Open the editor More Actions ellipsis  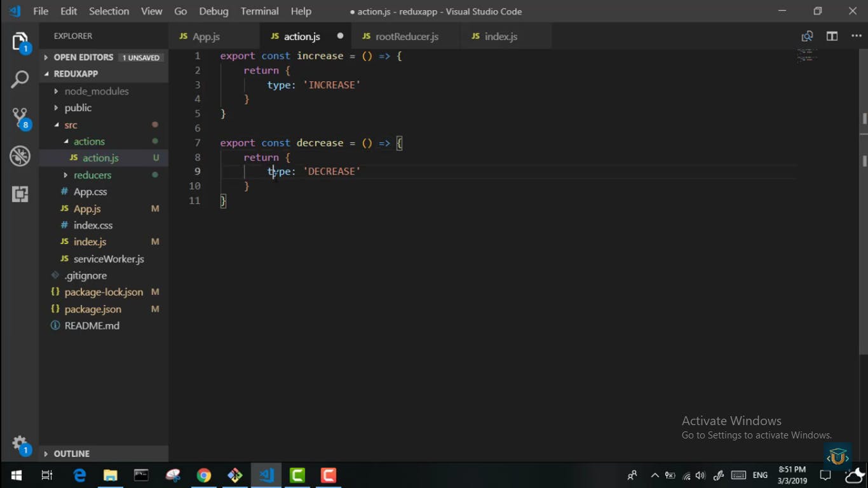[x=856, y=36]
